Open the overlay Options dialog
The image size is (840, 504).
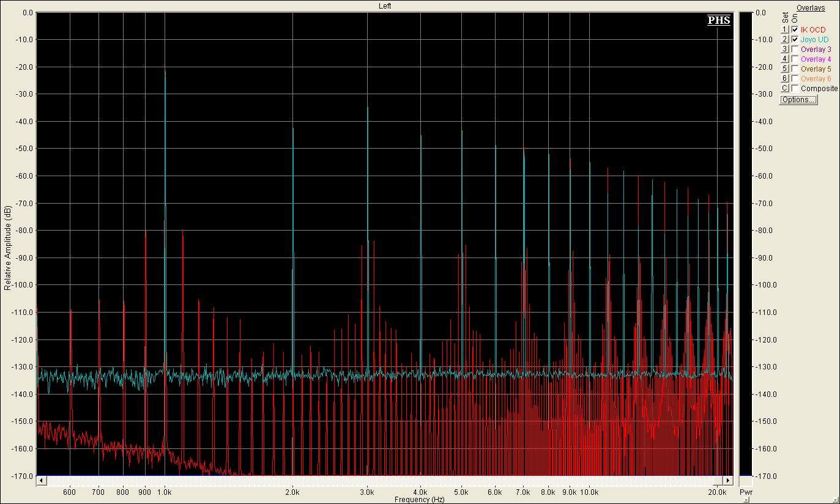tap(798, 100)
